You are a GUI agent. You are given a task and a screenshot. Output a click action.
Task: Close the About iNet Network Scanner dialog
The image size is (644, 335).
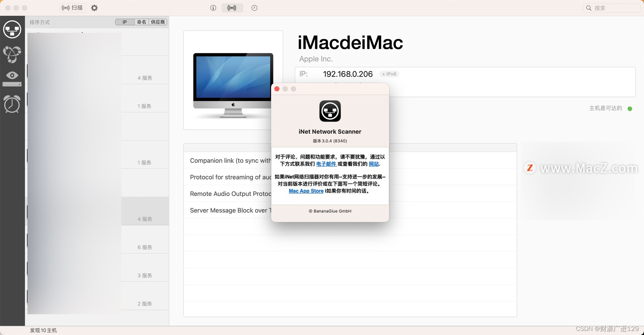[277, 89]
